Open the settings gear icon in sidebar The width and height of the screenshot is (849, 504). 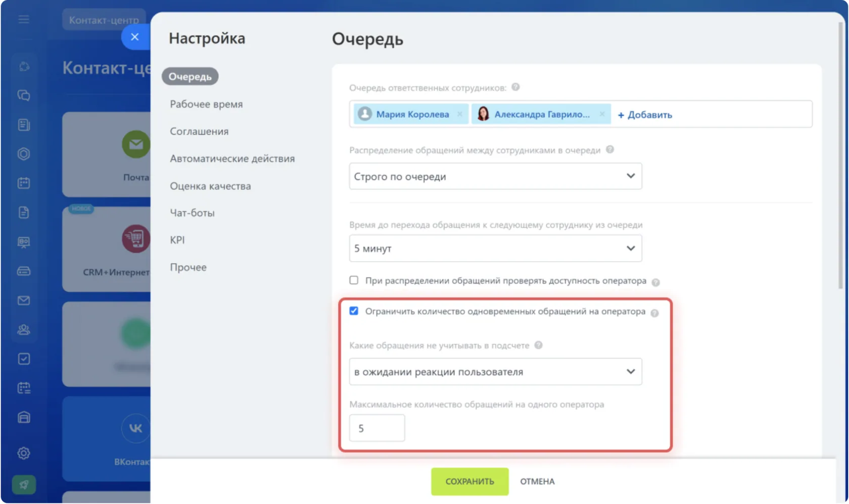(24, 453)
